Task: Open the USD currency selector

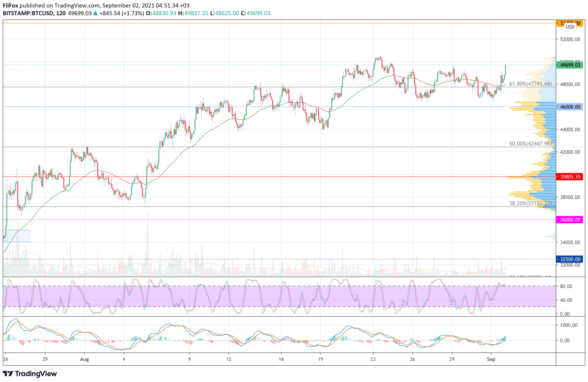Action: (570, 27)
